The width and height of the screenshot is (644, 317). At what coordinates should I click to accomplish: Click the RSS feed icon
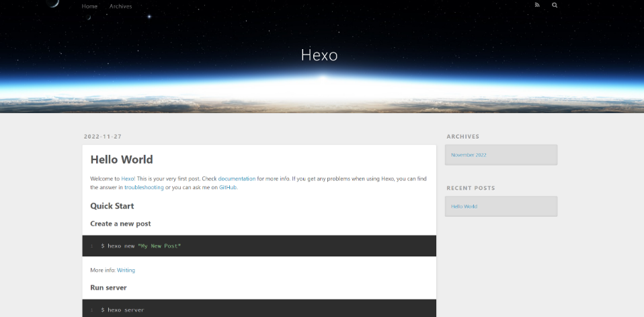click(x=537, y=5)
